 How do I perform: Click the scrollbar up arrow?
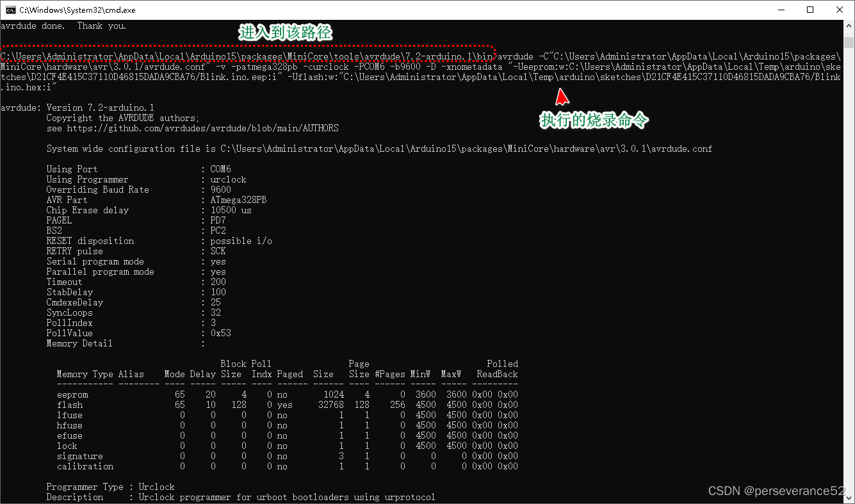point(849,26)
